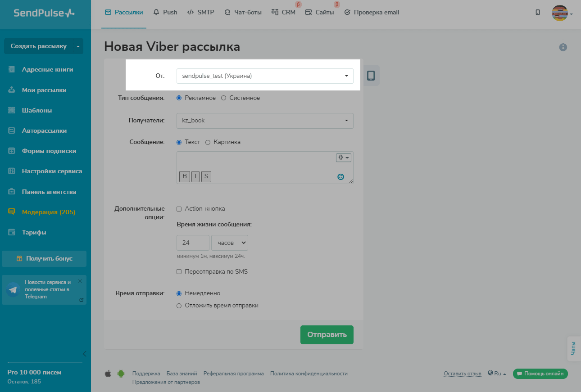Image resolution: width=581 pixels, height=392 pixels.
Task: Click the message text area
Action: [265, 167]
